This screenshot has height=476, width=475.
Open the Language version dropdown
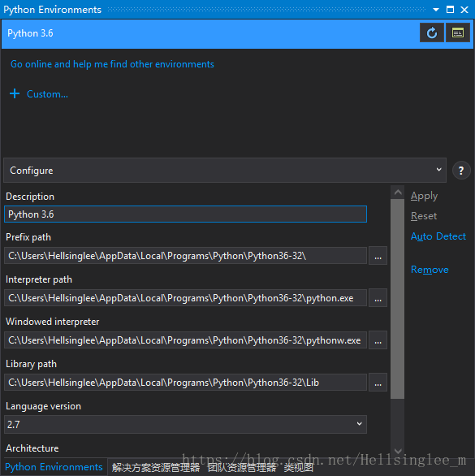pos(185,424)
